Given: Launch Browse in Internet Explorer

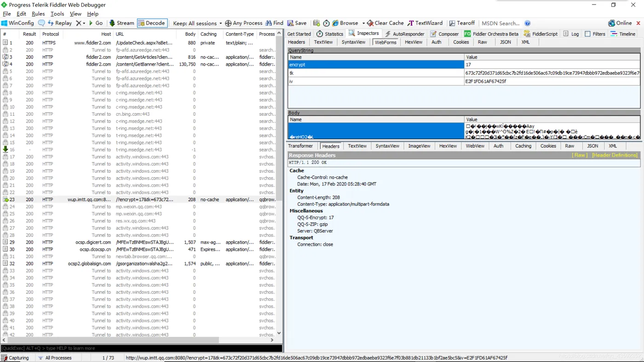Looking at the screenshot, I should pyautogui.click(x=345, y=23).
